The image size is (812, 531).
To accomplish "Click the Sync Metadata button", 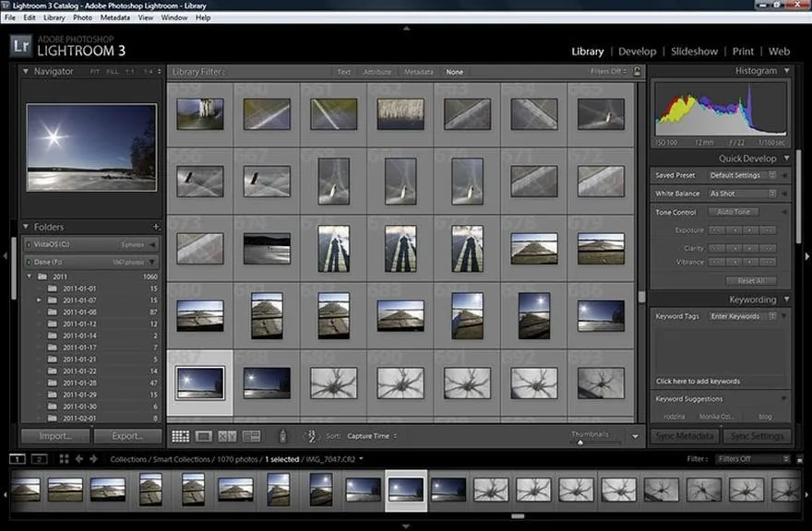I will [x=685, y=436].
